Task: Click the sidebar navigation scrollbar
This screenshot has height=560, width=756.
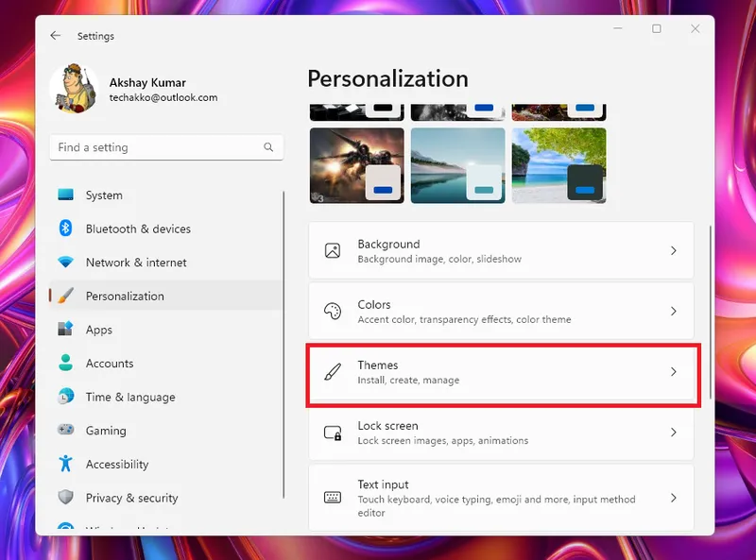Action: point(283,345)
